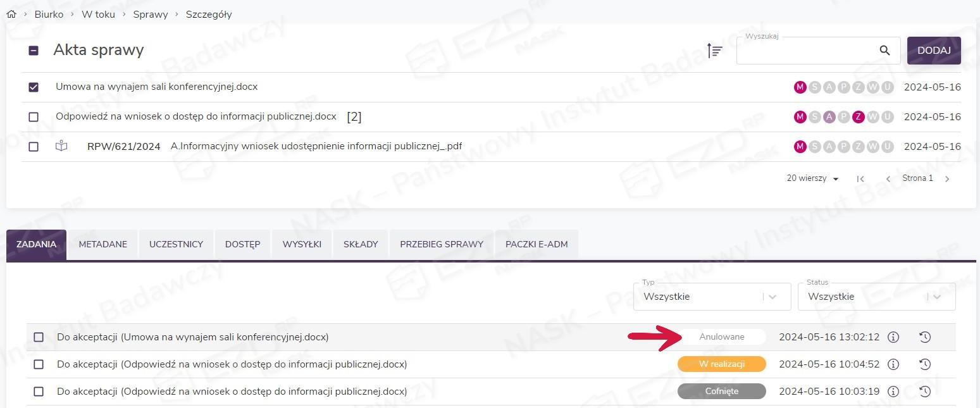The width and height of the screenshot is (980, 408).
Task: Change the 20 wierszy rows-per-page dropdown
Action: [813, 179]
